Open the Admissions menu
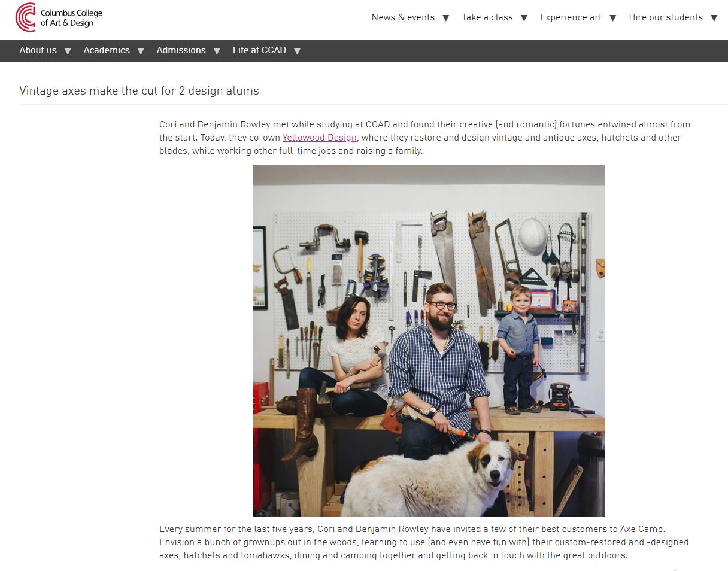This screenshot has height=571, width=728. click(181, 50)
